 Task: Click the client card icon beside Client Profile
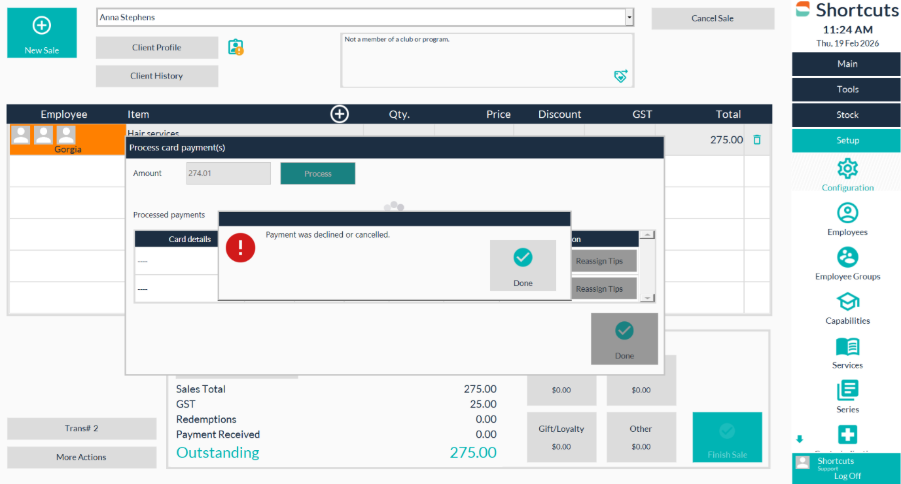[x=236, y=47]
